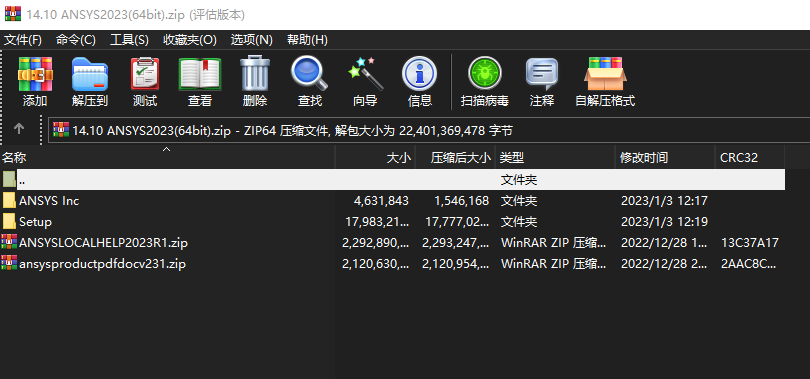Click the archive icon in address bar
810x379 pixels.
click(x=61, y=130)
